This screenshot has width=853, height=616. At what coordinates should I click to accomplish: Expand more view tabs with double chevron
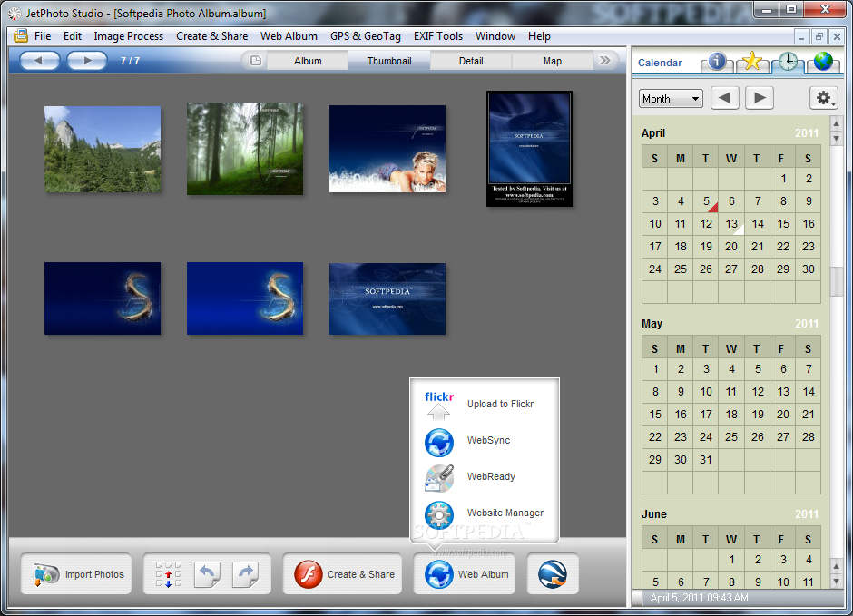pos(605,61)
